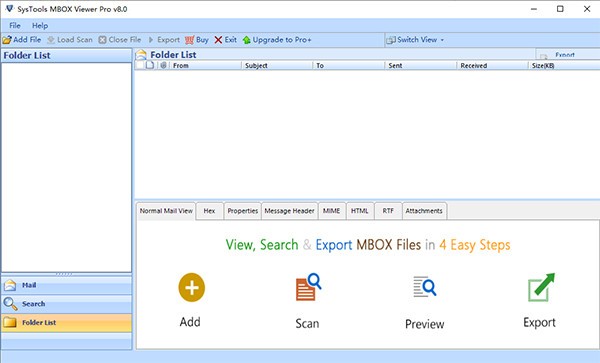Click Upgrade to Pro+ in toolbar
600x363 pixels.
277,40
